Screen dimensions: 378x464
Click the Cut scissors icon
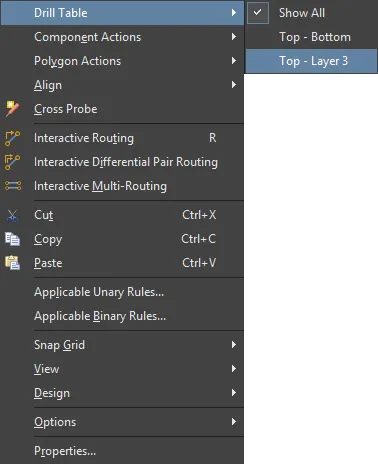pos(13,215)
